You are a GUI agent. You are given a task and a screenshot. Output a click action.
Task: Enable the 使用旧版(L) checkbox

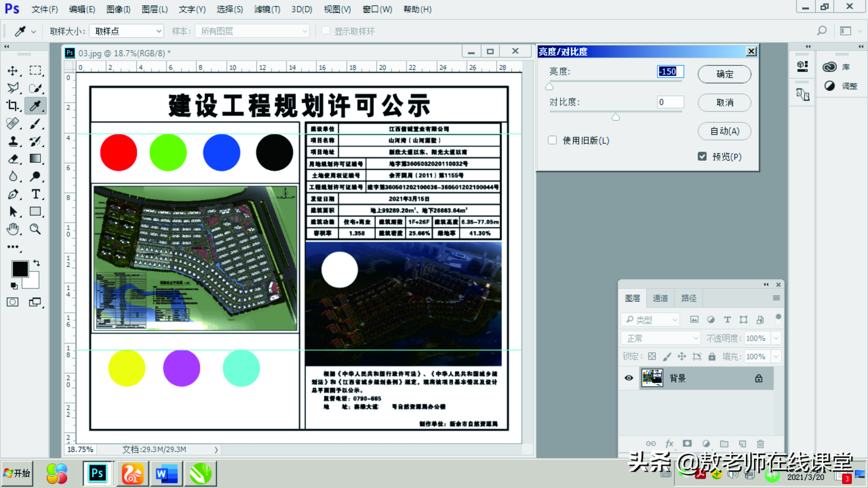point(552,140)
